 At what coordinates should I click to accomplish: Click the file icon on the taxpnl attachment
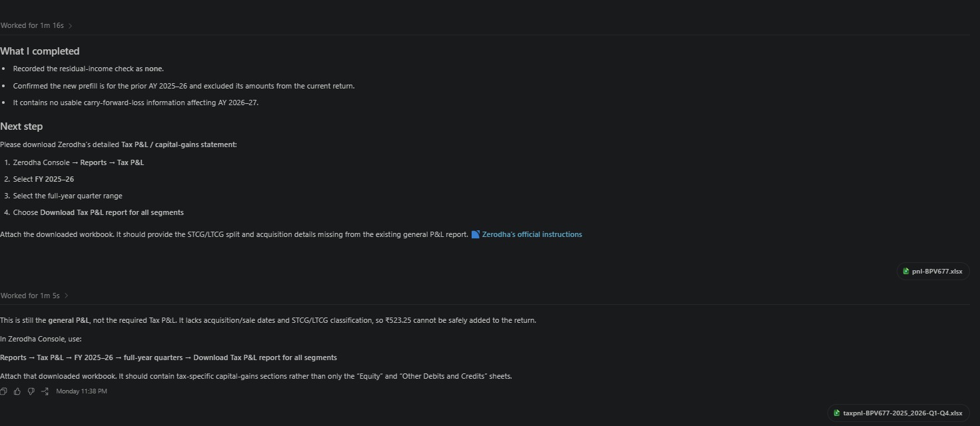pyautogui.click(x=837, y=413)
